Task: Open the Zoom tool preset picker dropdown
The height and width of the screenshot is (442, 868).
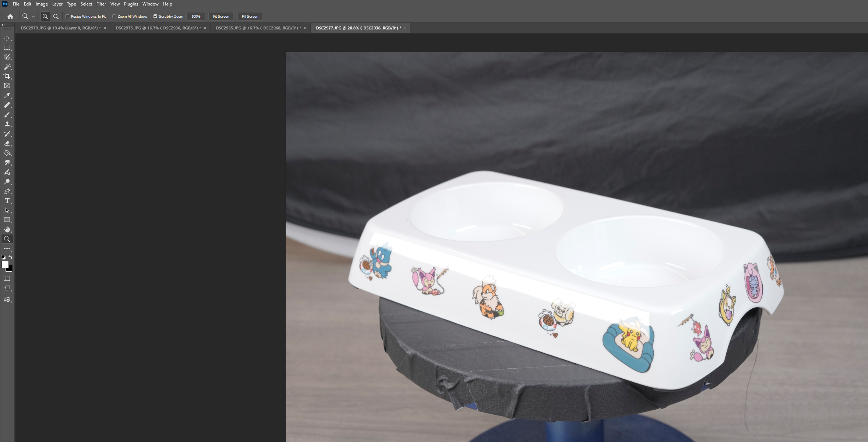Action: [x=33, y=17]
